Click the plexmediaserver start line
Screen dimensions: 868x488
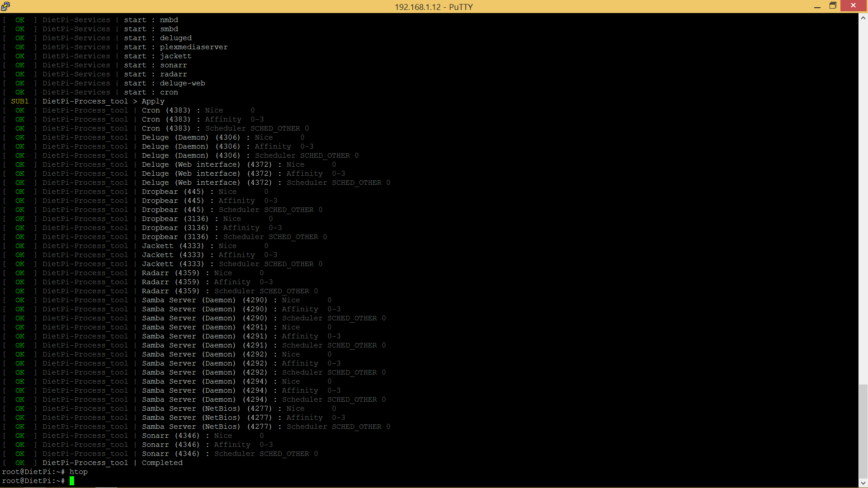coord(193,47)
